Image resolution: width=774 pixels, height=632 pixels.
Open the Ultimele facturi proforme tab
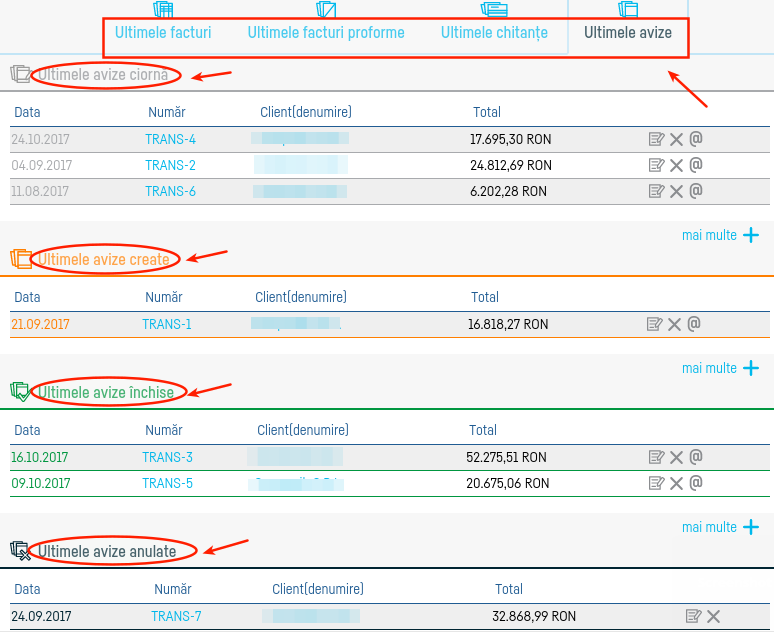326,33
